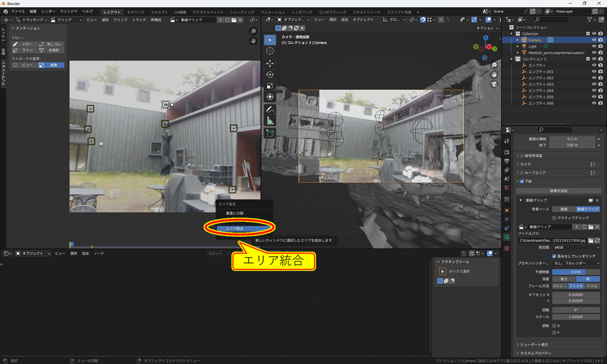Screen dimensions: 607x364
Task: Open the ファイル menu
Action: coord(18,11)
